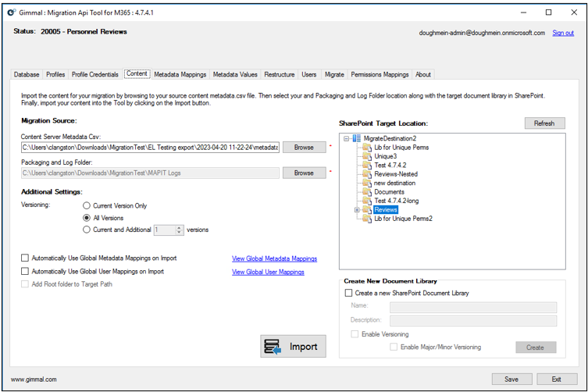This screenshot has height=392, width=588.
Task: Click the Documents library folder icon
Action: point(367,192)
